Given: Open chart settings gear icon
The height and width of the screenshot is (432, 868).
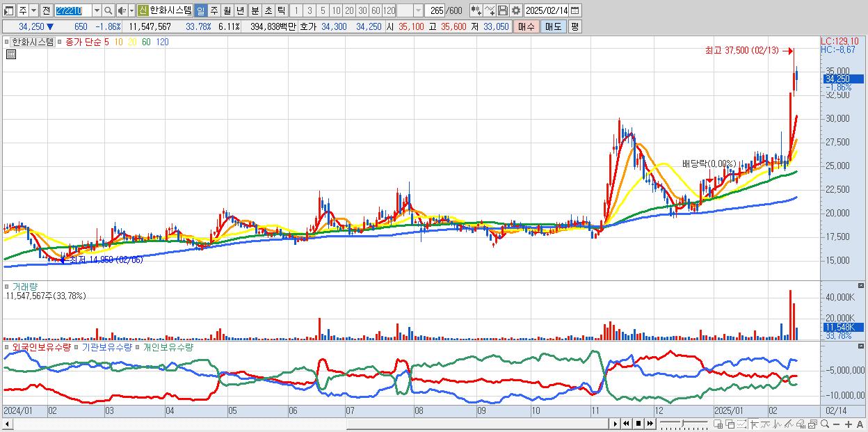Looking at the screenshot, I should coord(516,10).
